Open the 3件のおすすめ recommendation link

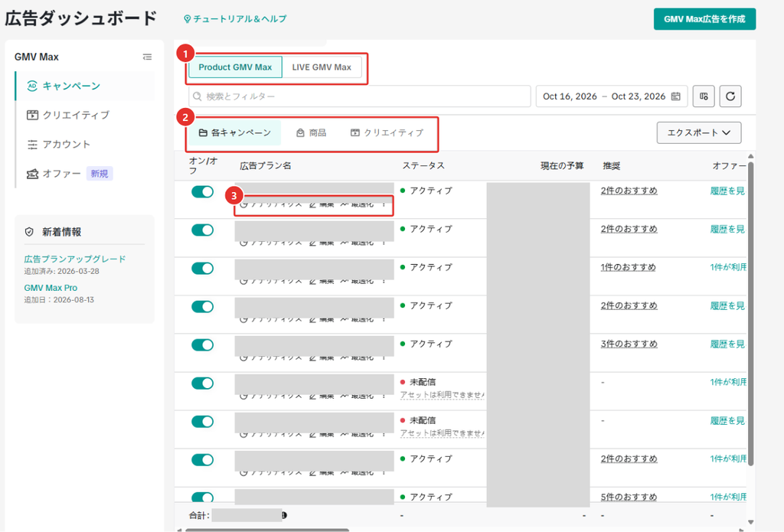(x=629, y=344)
